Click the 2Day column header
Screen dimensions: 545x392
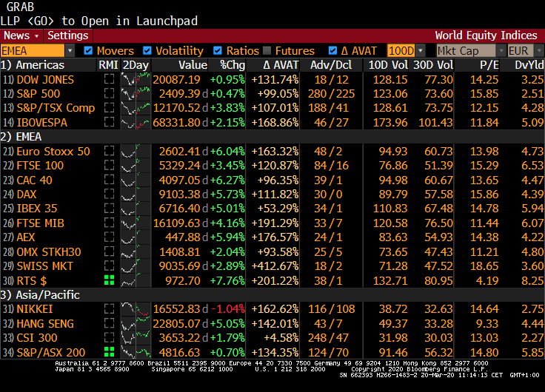pyautogui.click(x=136, y=65)
